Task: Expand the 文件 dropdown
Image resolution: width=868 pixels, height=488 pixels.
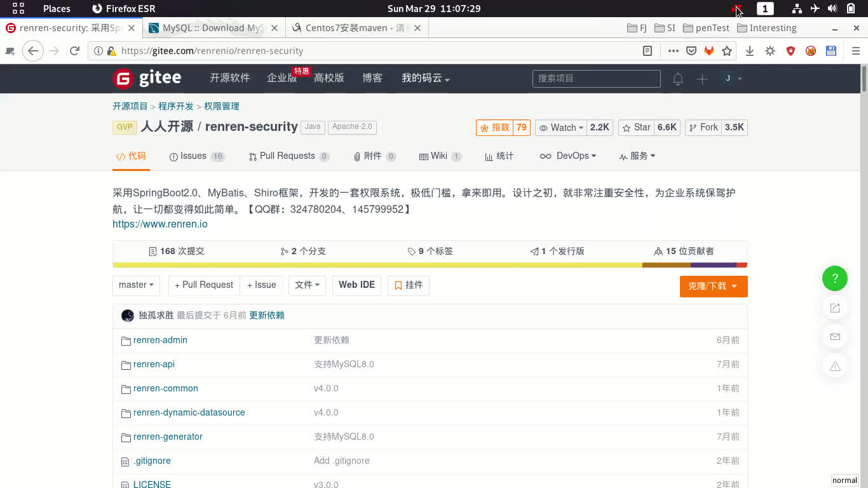Action: coord(307,285)
